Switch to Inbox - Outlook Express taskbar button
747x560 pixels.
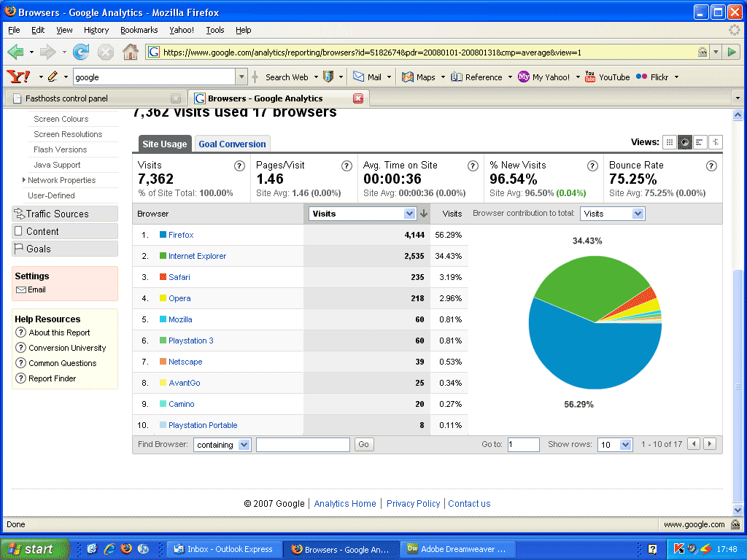225,549
